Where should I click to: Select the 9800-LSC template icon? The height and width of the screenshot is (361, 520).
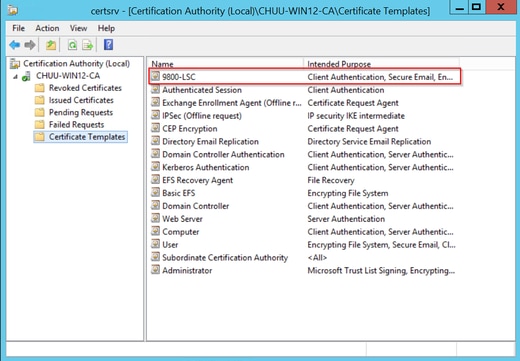155,76
